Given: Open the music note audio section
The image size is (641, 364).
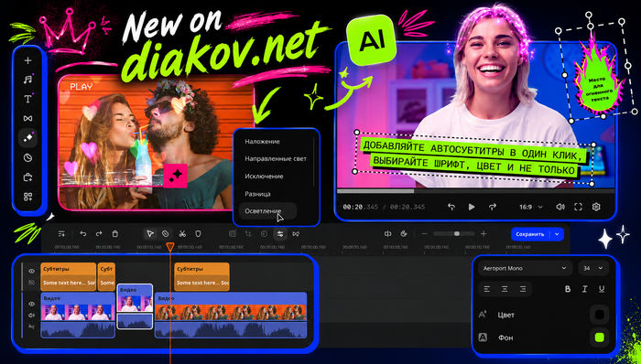Looking at the screenshot, I should [x=27, y=80].
